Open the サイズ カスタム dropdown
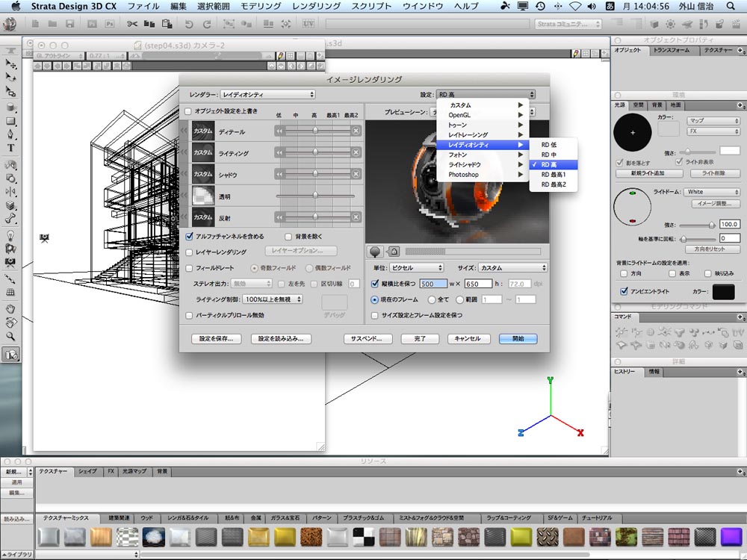 click(512, 267)
